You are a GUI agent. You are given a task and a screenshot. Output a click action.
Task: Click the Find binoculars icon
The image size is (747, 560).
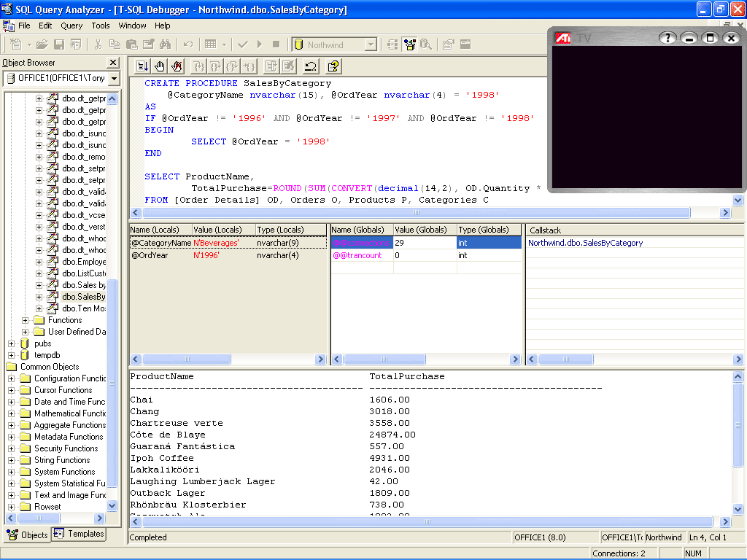pos(166,44)
